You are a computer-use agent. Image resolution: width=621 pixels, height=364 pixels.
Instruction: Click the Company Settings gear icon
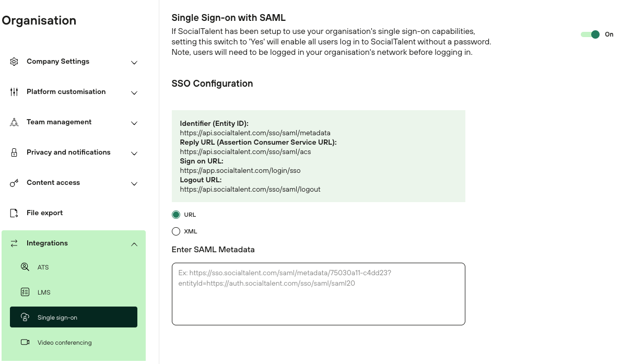coord(14,62)
